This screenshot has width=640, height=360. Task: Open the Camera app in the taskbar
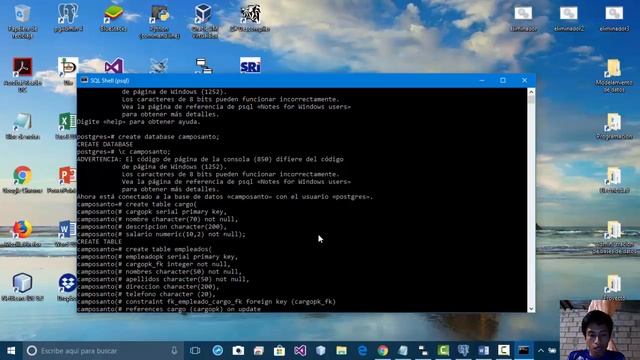click(x=238, y=351)
